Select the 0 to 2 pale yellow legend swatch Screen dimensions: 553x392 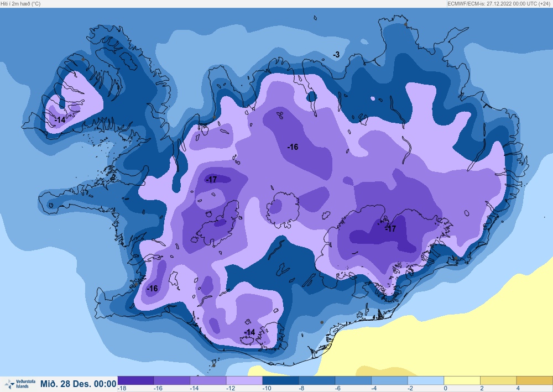coord(462,380)
